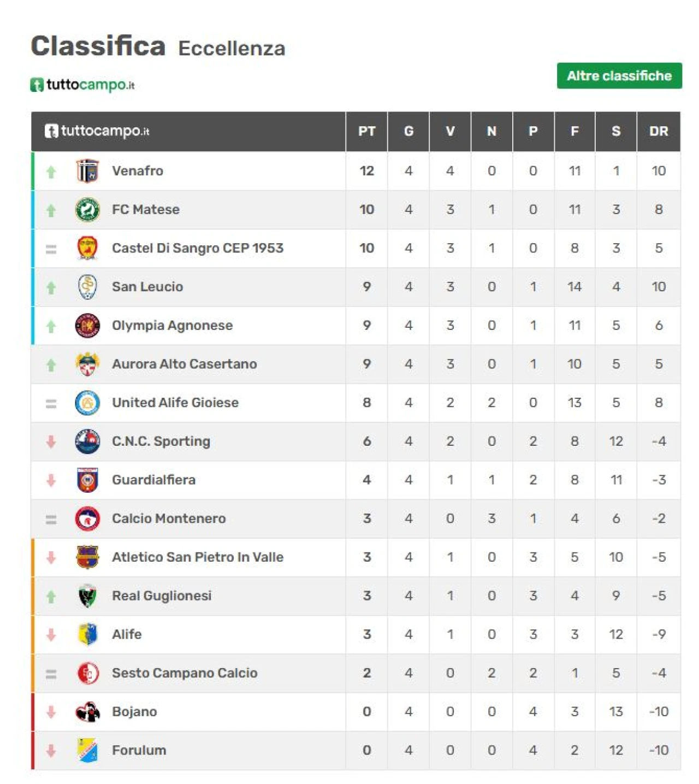This screenshot has height=784, width=699.
Task: Click the FC Matese team logo
Action: 87,210
